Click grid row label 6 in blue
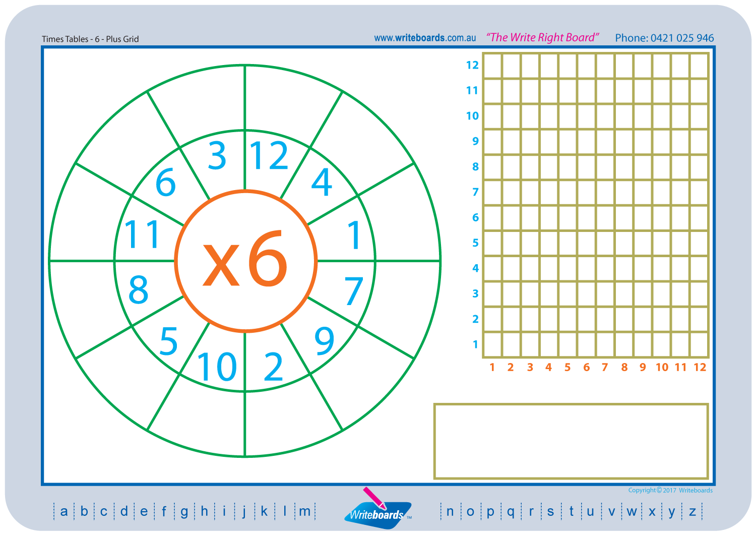 click(x=475, y=217)
